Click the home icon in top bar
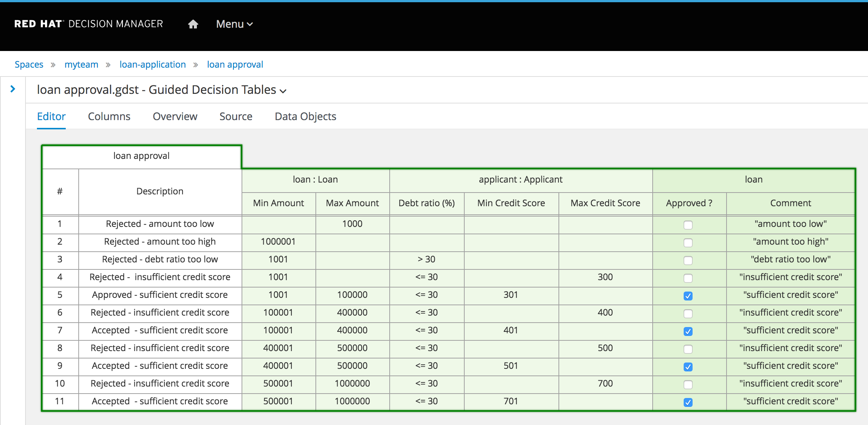The image size is (868, 425). coord(193,24)
